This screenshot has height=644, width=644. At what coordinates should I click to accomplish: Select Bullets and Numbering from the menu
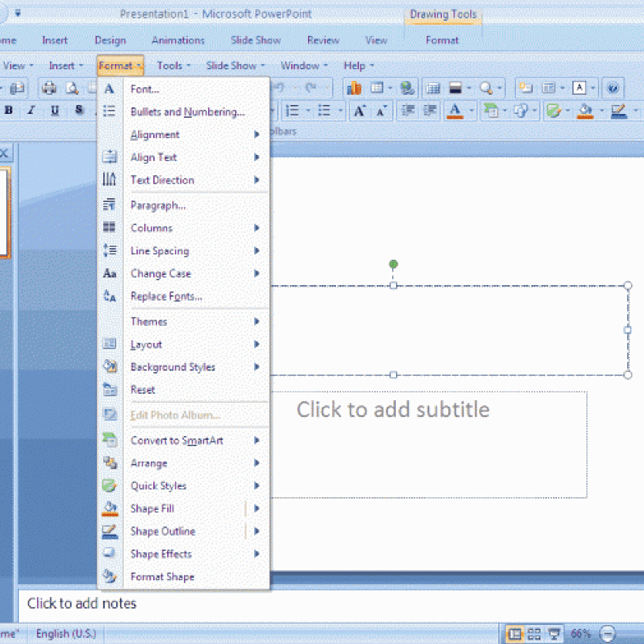187,112
